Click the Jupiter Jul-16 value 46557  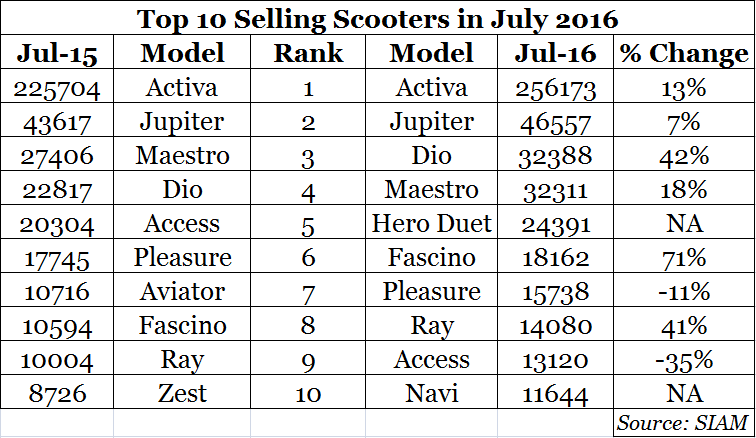[556, 122]
